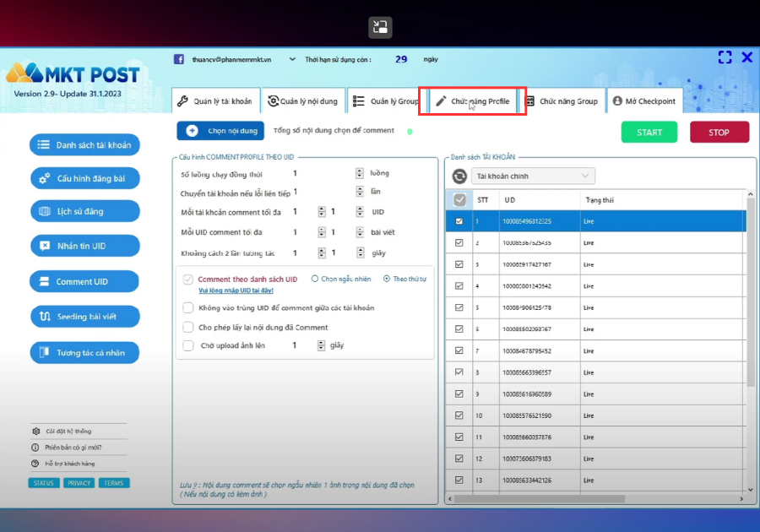Click the Phiên bản có gì mới info icon

point(35,448)
